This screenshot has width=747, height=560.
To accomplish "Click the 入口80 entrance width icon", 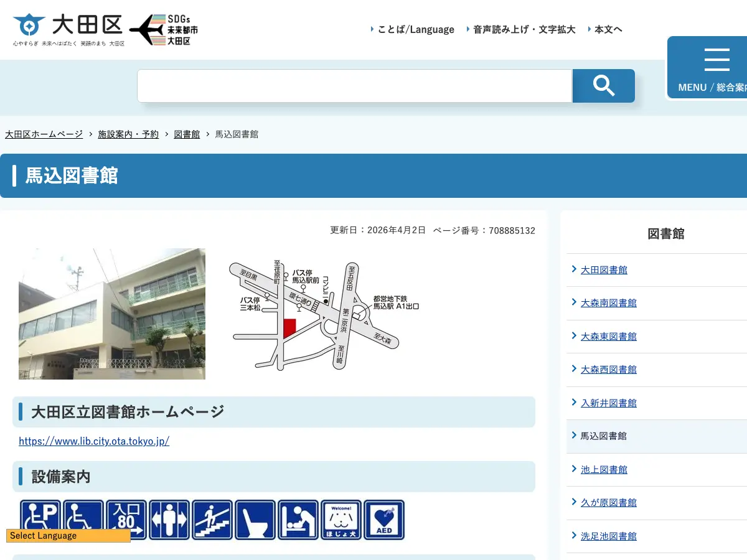I will 126,520.
